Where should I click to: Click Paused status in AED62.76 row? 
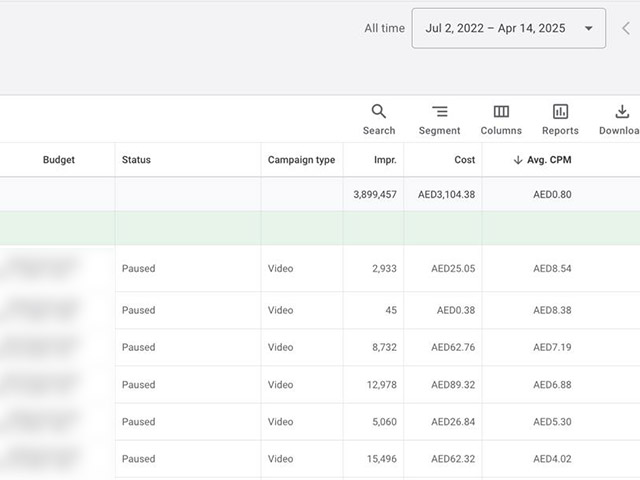tap(138, 347)
